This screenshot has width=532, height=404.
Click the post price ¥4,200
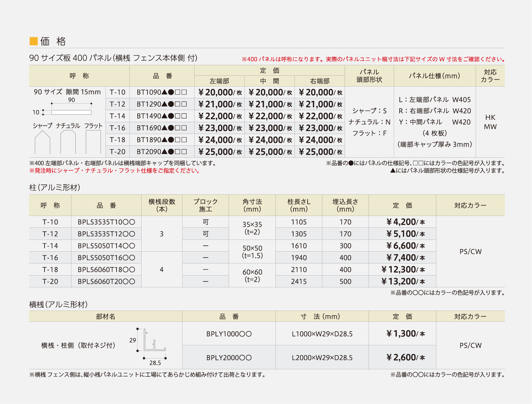pyautogui.click(x=406, y=222)
